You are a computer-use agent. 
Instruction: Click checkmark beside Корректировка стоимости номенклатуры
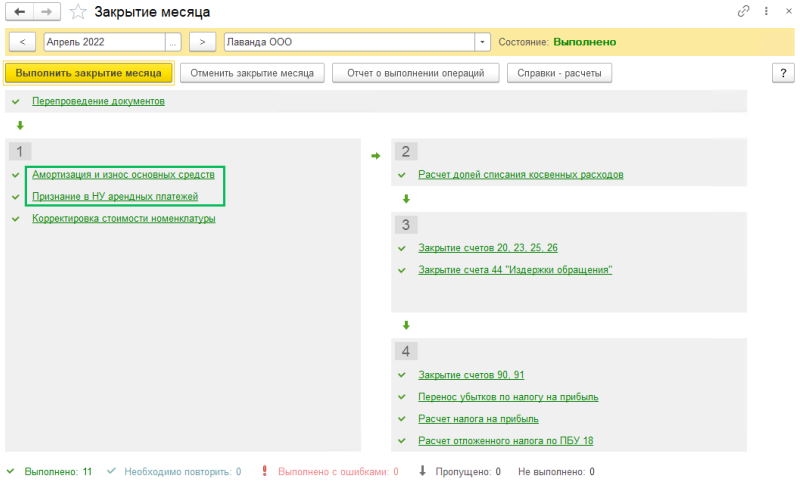(16, 219)
